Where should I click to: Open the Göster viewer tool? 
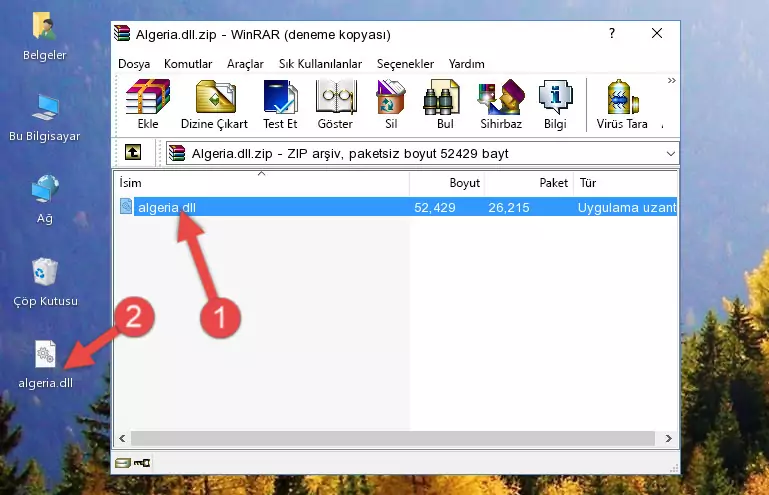(x=335, y=104)
